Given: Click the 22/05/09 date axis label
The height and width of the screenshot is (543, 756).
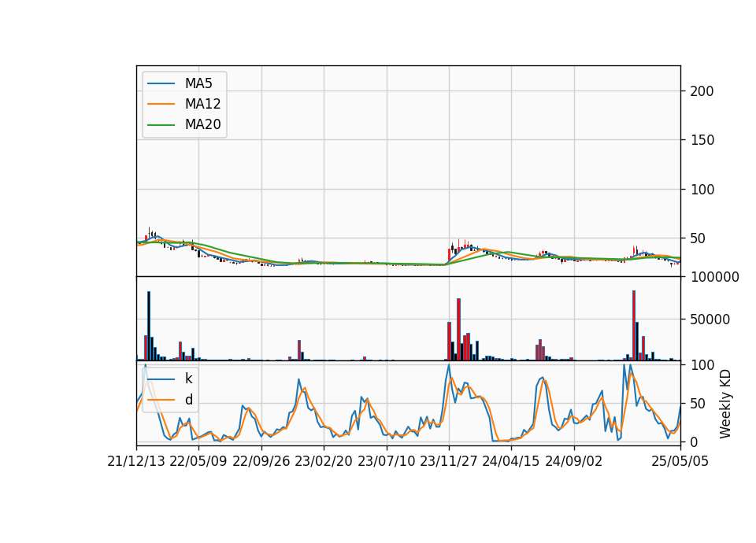Looking at the screenshot, I should 198,462.
